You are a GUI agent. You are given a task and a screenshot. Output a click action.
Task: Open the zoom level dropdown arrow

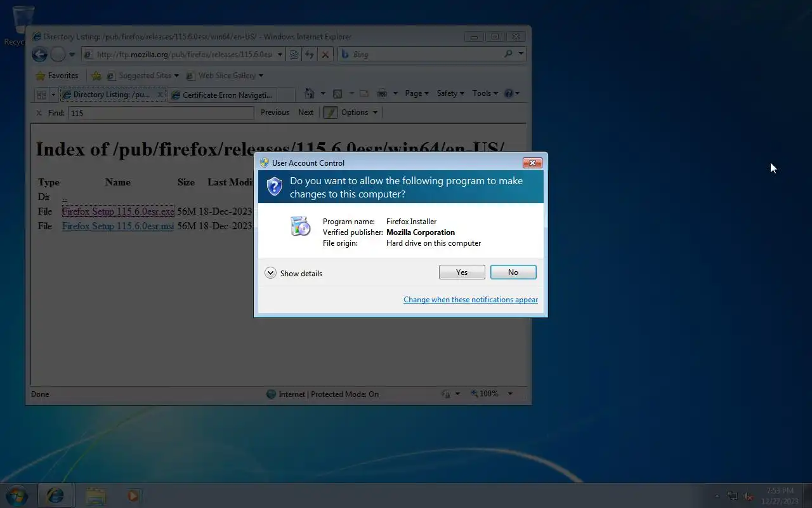tap(510, 394)
